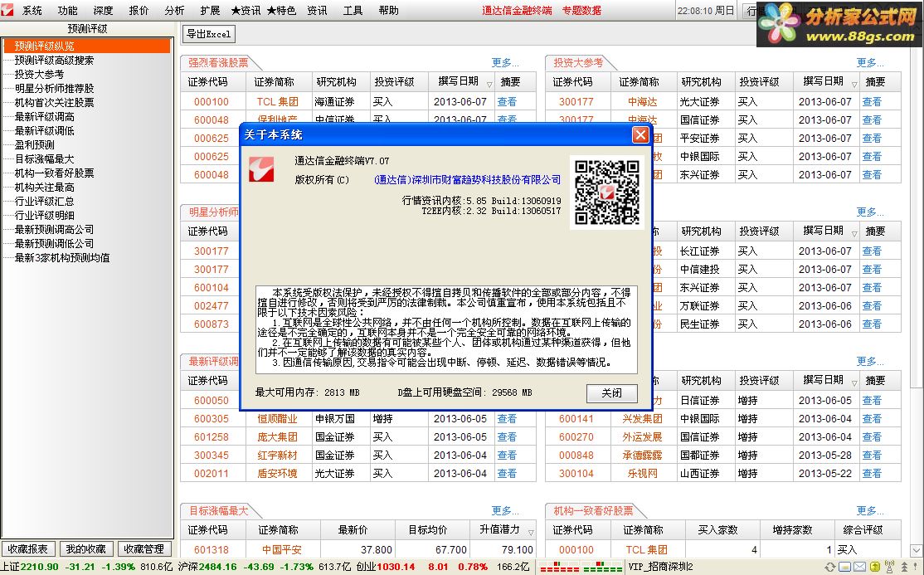The height and width of the screenshot is (575, 924).
Task: Click 关闭 button in about dialog
Action: click(x=611, y=392)
